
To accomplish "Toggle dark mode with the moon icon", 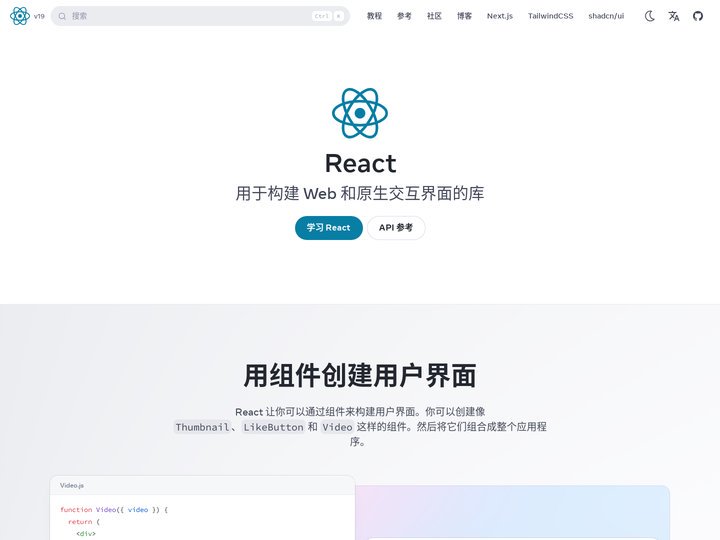I will click(x=650, y=16).
